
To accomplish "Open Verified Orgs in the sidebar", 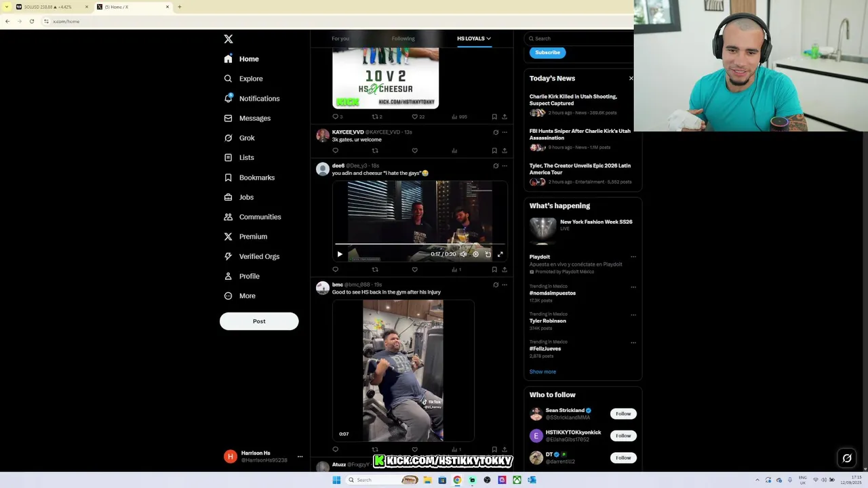I will 252,256.
